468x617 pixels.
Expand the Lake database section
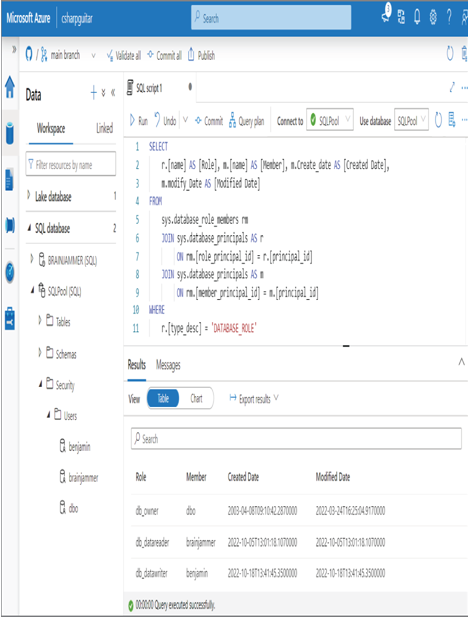coord(29,195)
